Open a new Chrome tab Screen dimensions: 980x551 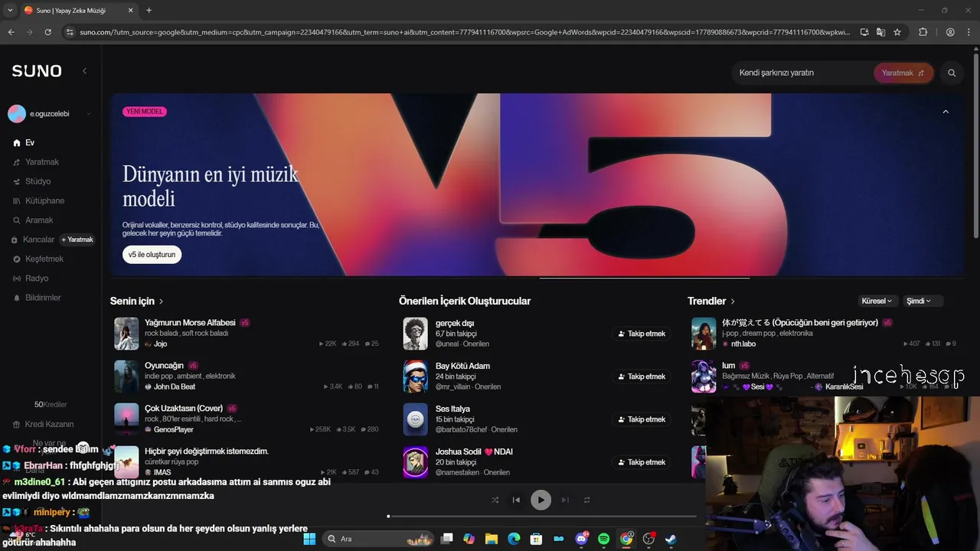[149, 11]
